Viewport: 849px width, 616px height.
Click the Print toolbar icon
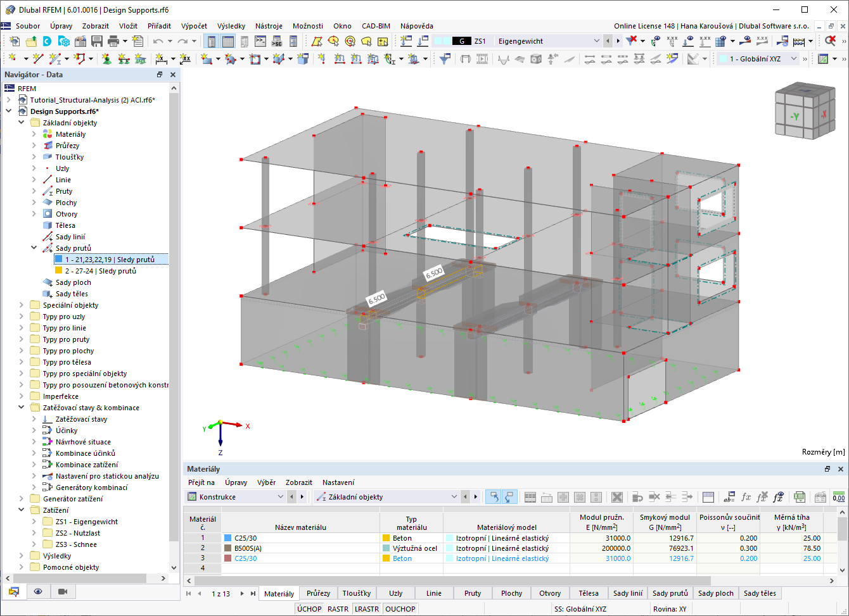(113, 41)
